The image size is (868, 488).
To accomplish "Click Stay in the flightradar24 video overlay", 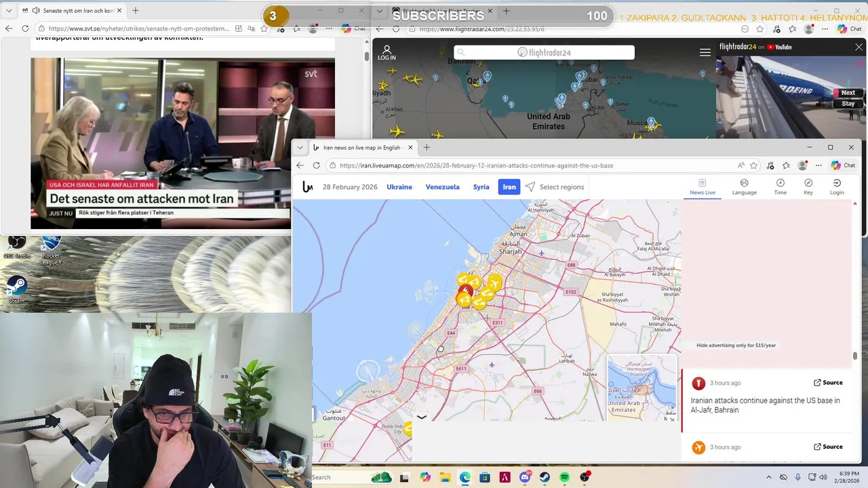I will pos(848,104).
